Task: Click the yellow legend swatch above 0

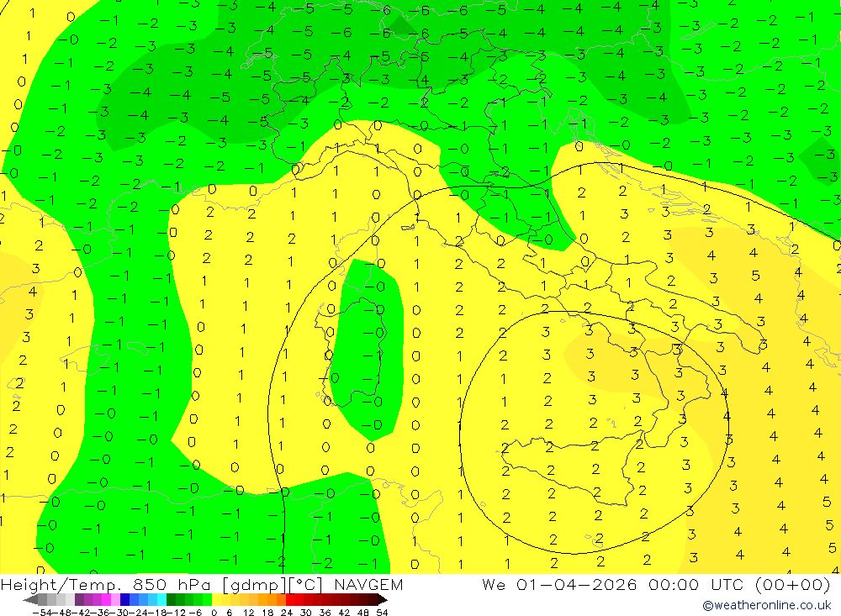Action: [217, 600]
